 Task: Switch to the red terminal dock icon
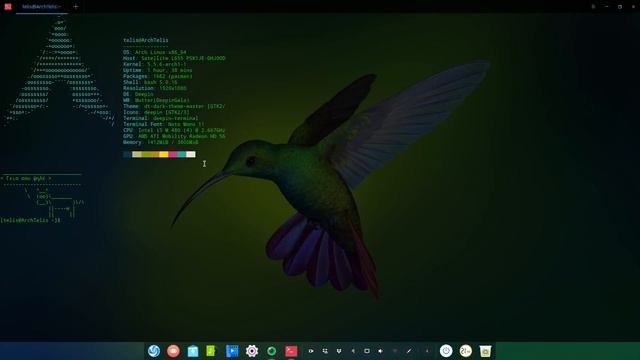click(x=291, y=351)
